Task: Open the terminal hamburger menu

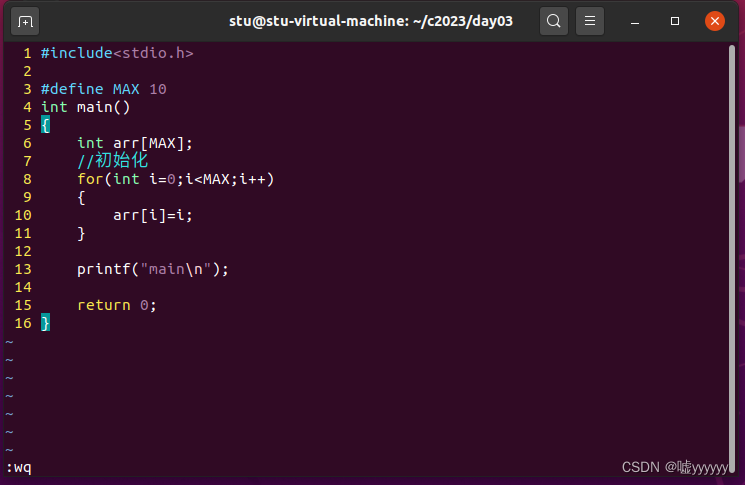Action: [591, 21]
